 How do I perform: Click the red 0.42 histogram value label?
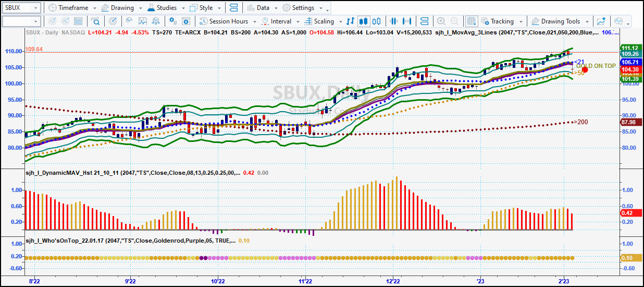pyautogui.click(x=630, y=213)
